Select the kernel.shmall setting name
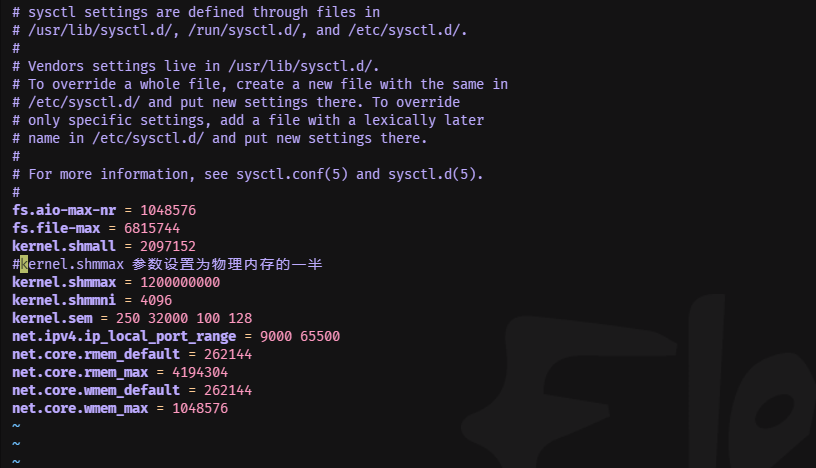The width and height of the screenshot is (816, 468). click(x=64, y=246)
